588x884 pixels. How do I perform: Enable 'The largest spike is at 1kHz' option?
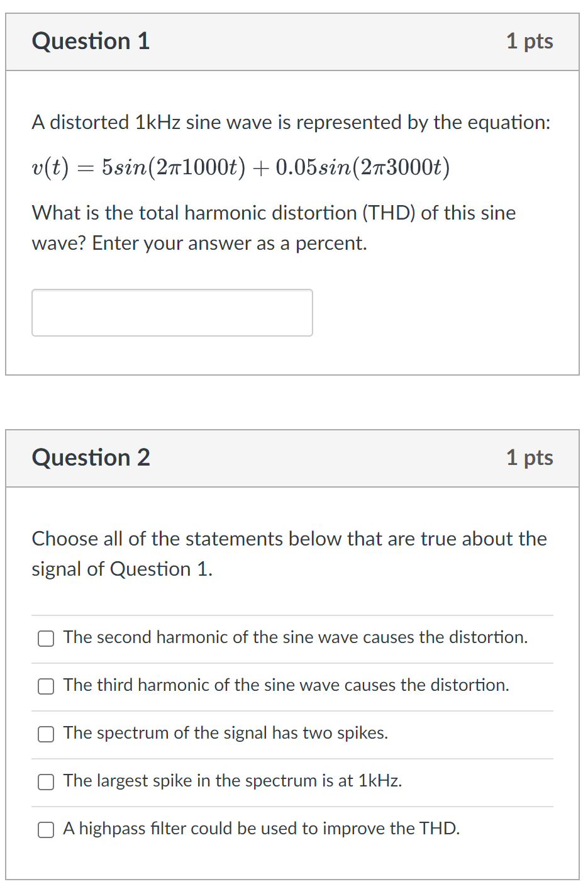45,782
